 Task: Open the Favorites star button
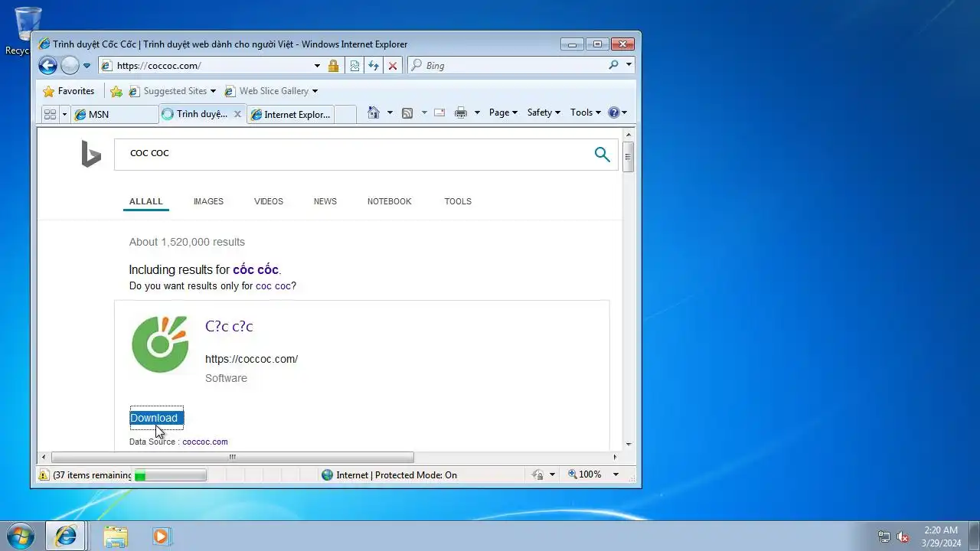pyautogui.click(x=68, y=91)
